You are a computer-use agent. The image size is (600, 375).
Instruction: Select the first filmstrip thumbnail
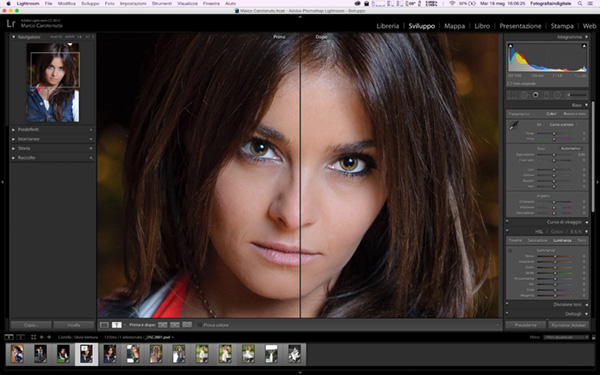tap(17, 354)
